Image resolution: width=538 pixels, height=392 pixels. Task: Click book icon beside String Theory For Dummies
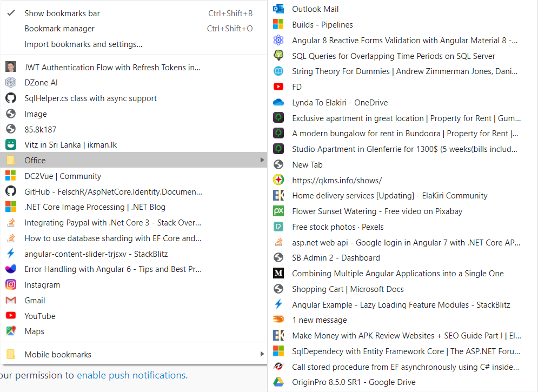[x=278, y=71]
